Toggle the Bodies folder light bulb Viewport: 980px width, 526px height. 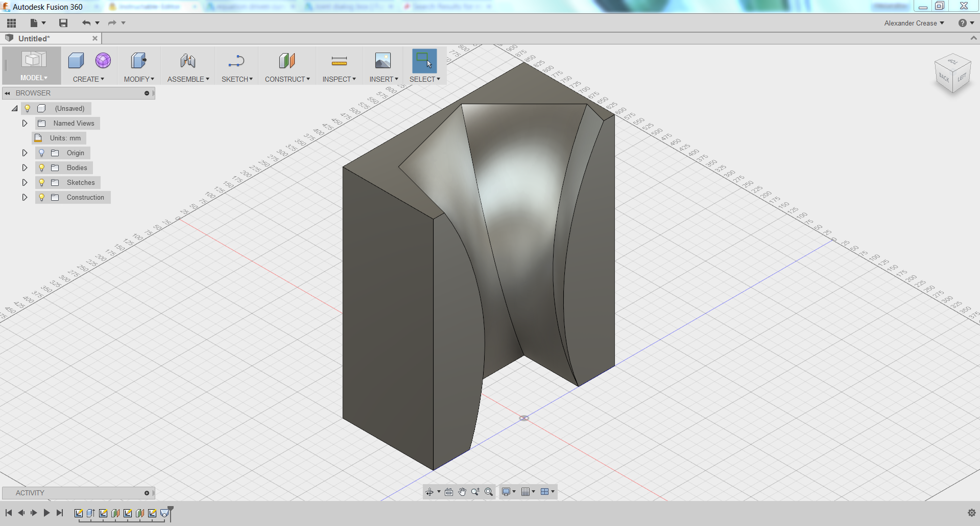(42, 168)
